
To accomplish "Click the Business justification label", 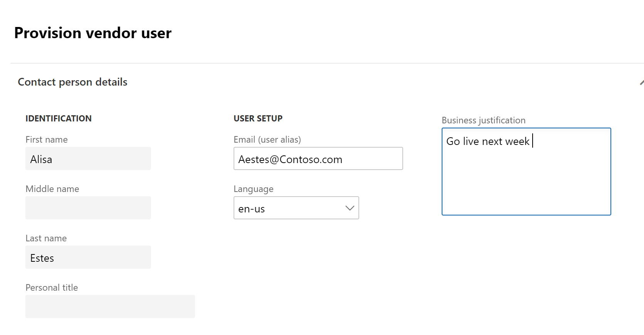I will pos(483,120).
